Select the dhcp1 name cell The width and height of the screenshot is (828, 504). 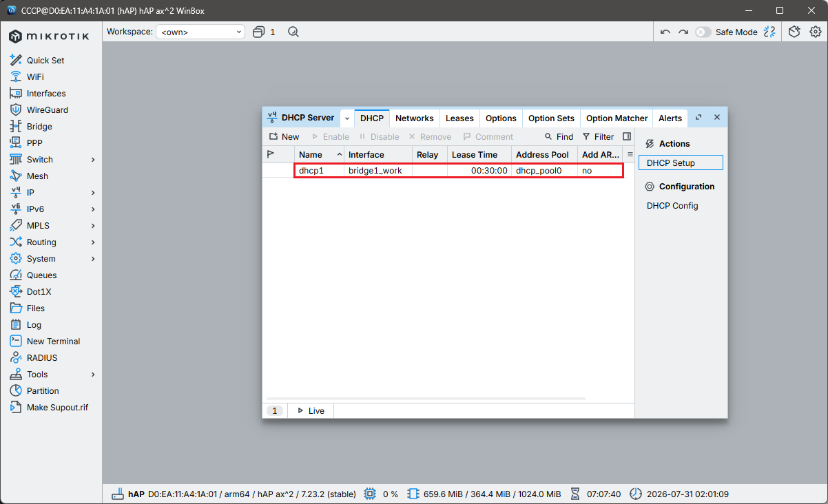[x=319, y=170]
